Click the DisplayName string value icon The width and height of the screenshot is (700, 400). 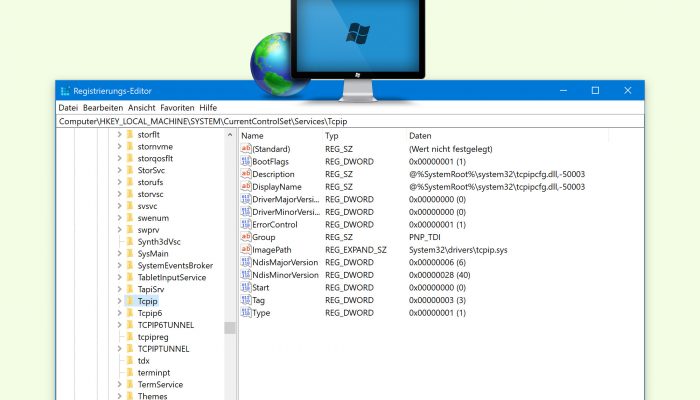(246, 186)
